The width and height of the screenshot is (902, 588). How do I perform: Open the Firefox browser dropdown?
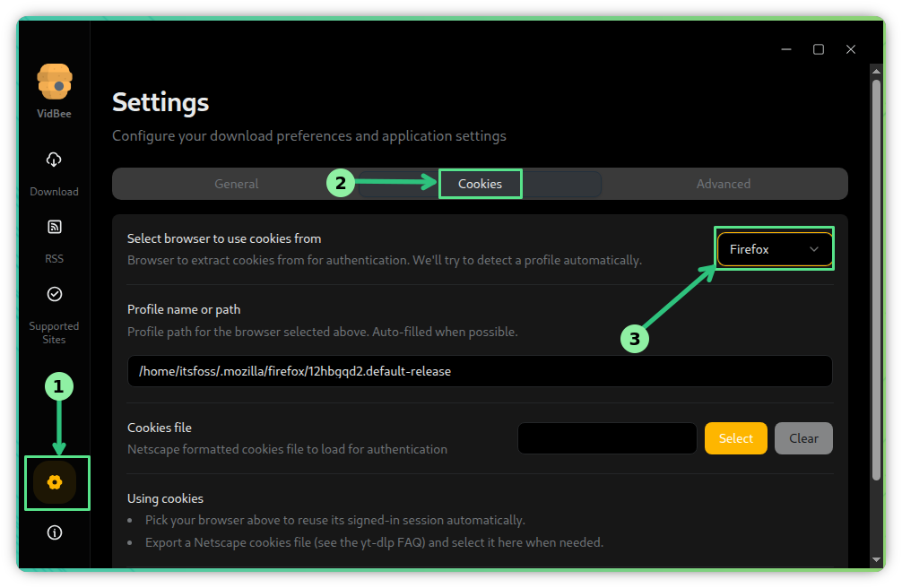tap(774, 249)
